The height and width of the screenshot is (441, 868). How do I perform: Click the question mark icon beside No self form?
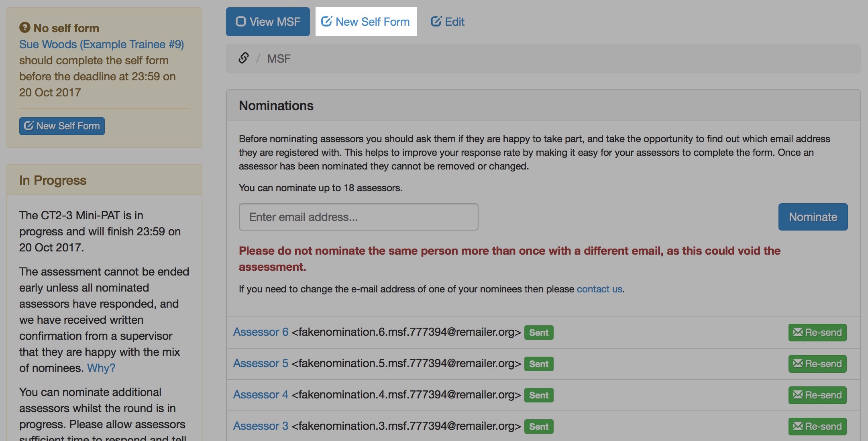tap(25, 27)
